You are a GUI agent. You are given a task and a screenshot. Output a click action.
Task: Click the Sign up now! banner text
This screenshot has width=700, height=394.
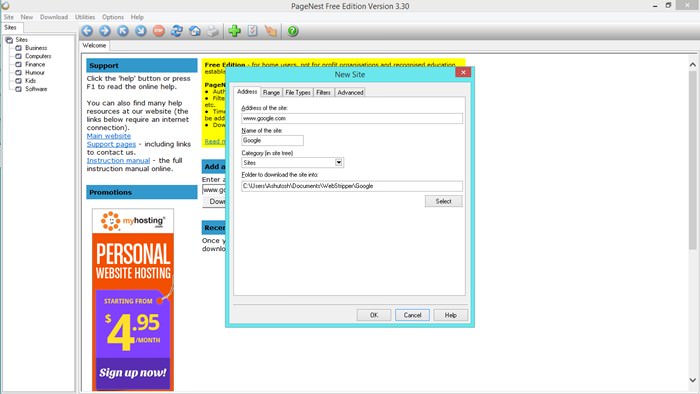tap(133, 373)
